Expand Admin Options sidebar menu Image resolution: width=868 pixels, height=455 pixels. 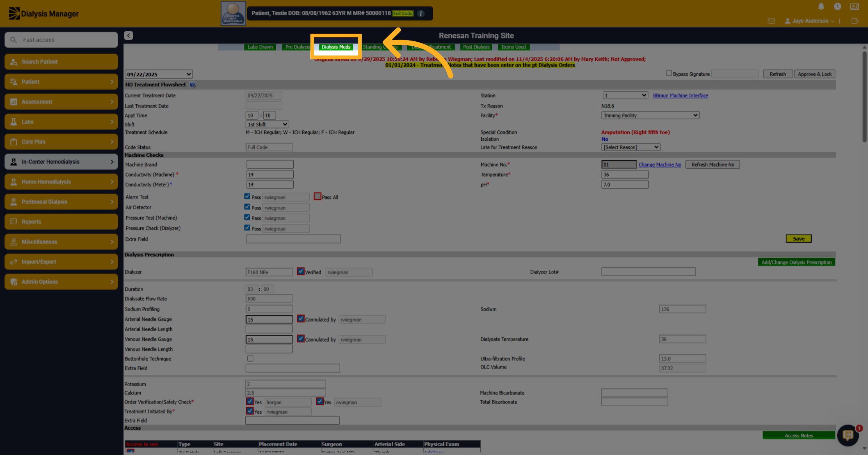click(x=61, y=282)
